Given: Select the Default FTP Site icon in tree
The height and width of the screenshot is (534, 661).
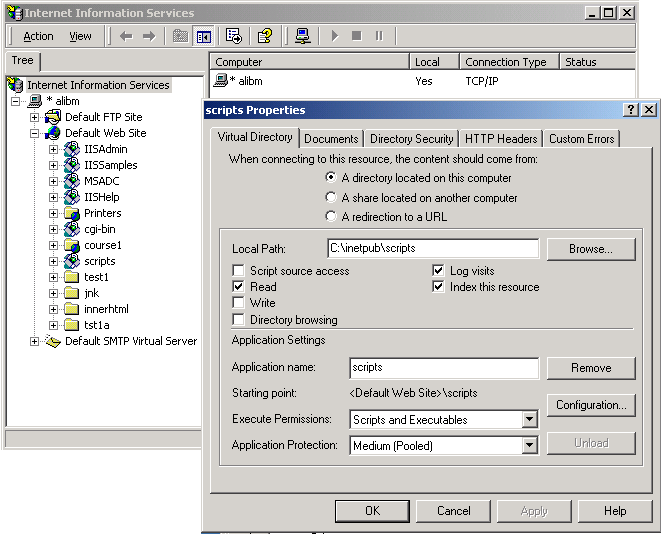Looking at the screenshot, I should 53,117.
